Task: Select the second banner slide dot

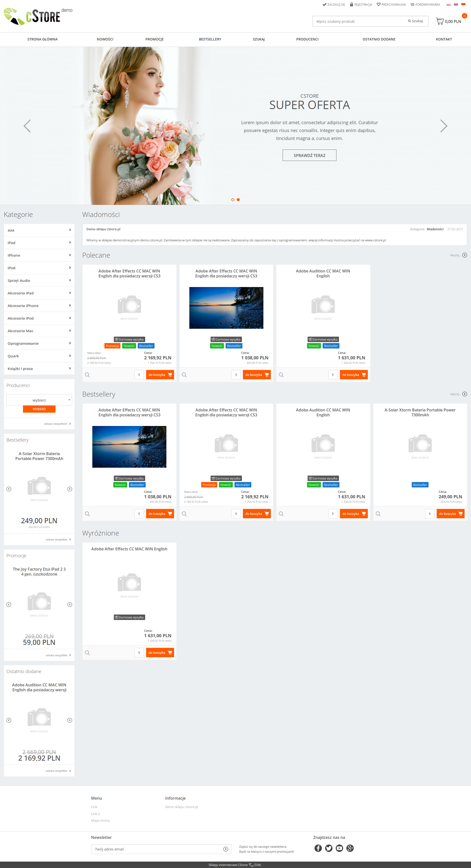Action: pos(238,200)
